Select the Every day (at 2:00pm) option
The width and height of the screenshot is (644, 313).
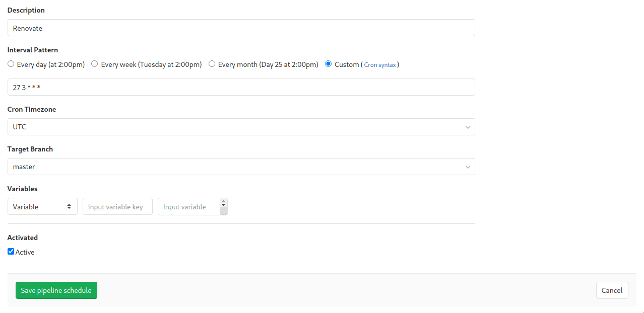11,64
